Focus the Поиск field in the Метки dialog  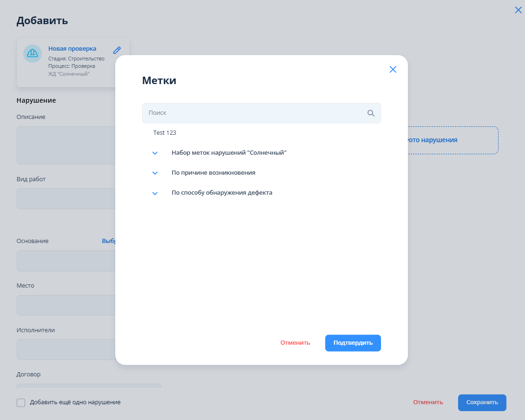coord(253,113)
